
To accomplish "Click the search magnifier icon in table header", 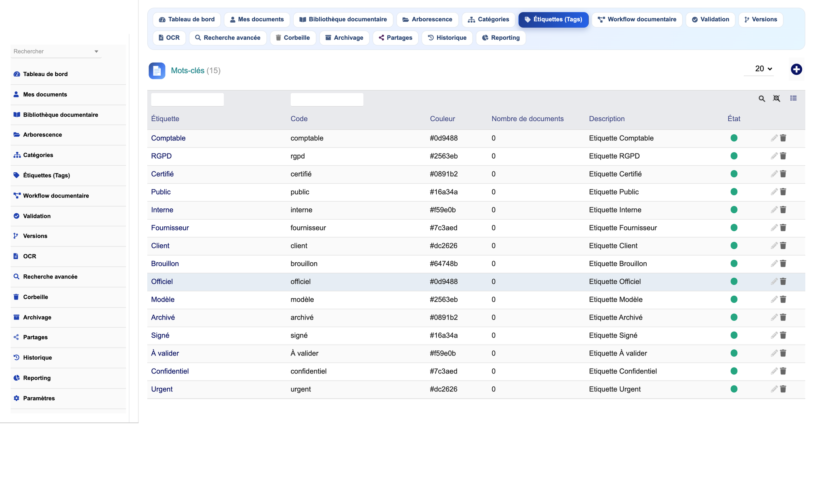I will pyautogui.click(x=762, y=99).
